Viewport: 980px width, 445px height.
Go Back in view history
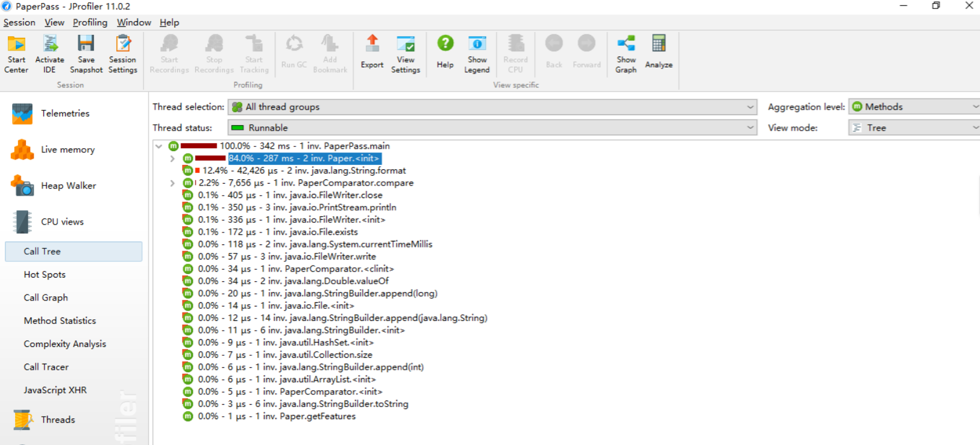(554, 52)
